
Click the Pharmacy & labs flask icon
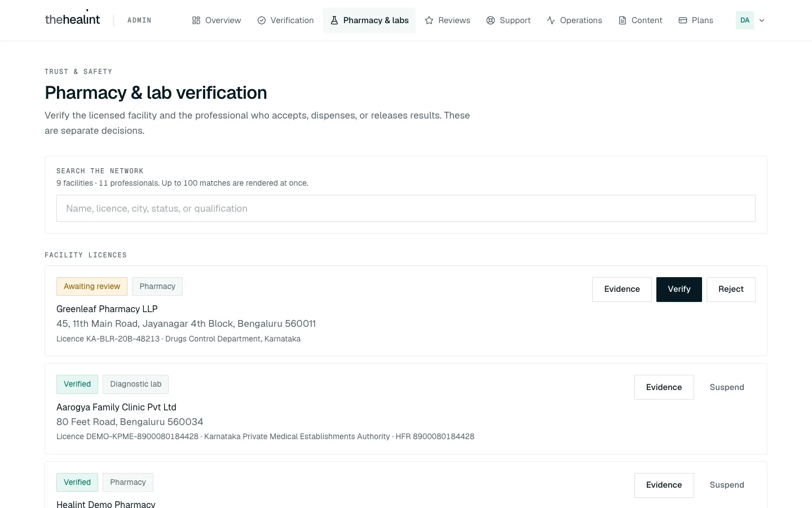334,20
